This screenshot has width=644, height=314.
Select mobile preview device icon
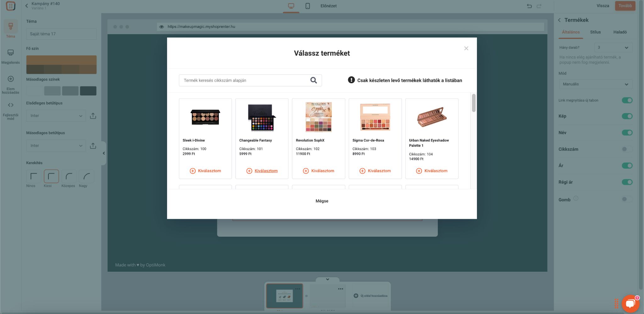point(308,6)
